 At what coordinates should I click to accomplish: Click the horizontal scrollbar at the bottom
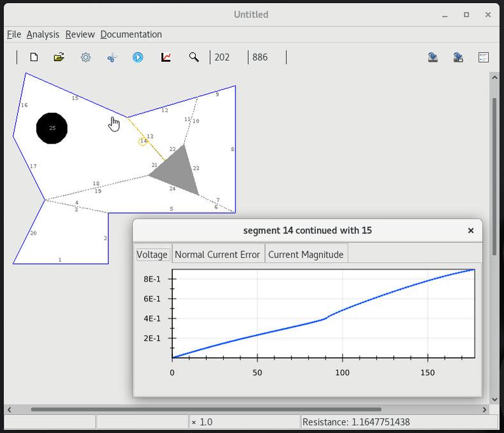tap(205, 409)
